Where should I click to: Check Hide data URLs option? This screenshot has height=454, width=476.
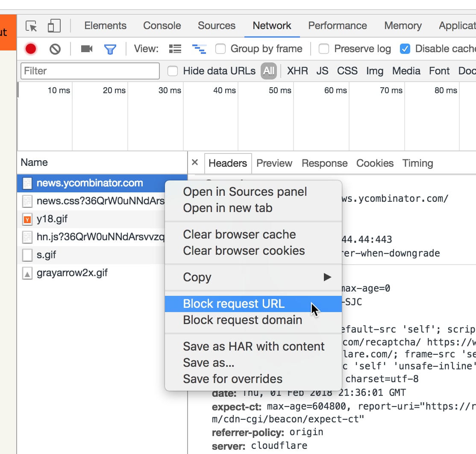[173, 71]
